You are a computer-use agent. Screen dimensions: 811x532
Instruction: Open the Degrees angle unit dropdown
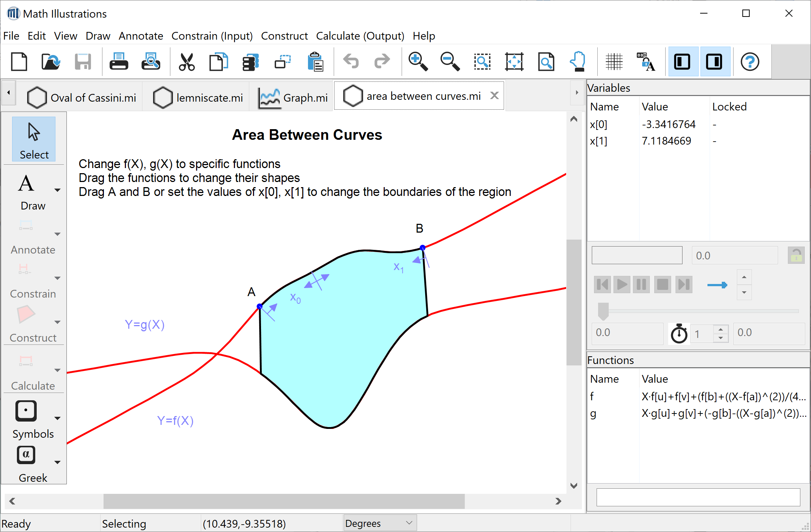[x=380, y=523]
